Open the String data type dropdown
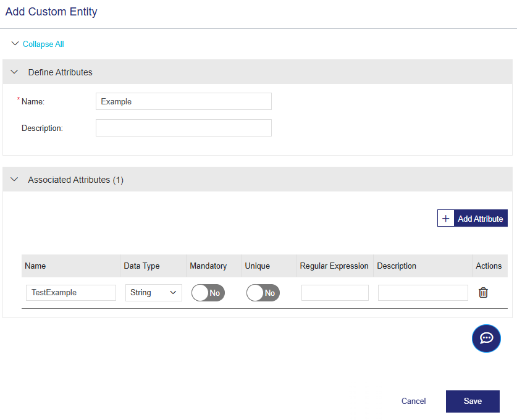517x420 pixels. click(x=153, y=293)
